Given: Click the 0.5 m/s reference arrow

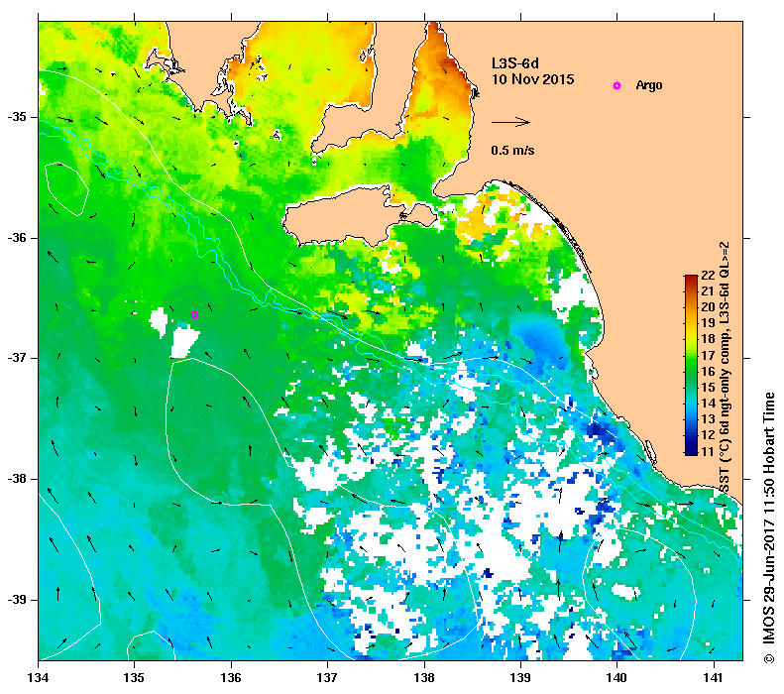Looking at the screenshot, I should click(x=510, y=122).
